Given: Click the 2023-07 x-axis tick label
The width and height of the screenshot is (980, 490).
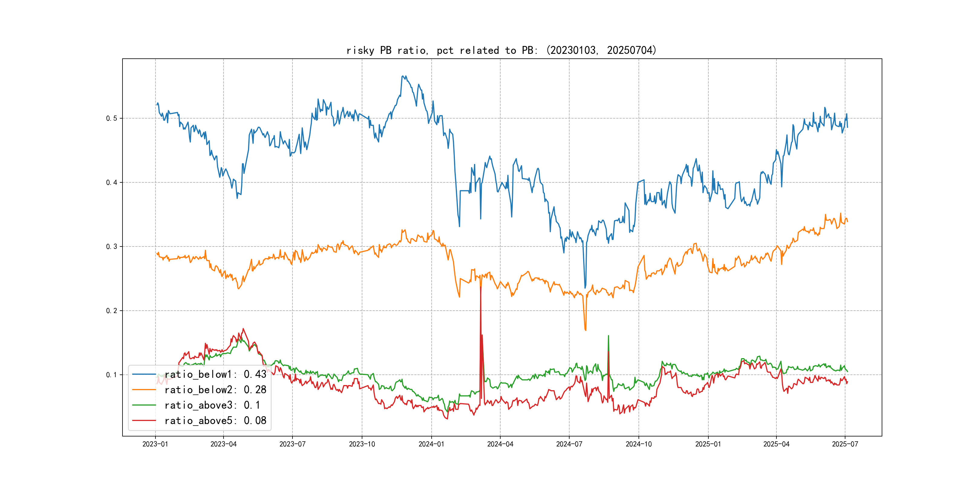Looking at the screenshot, I should click(292, 444).
